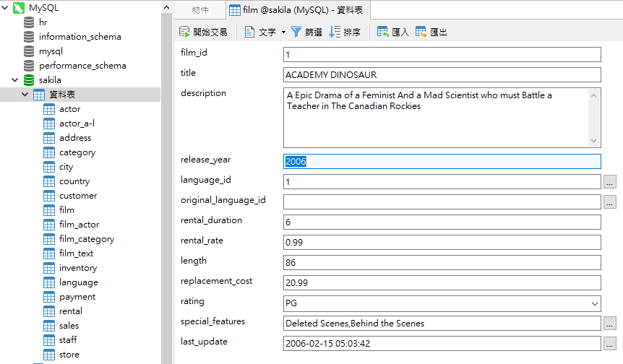This screenshot has height=364, width=623.
Task: Expand the rating PG combo box
Action: point(595,303)
